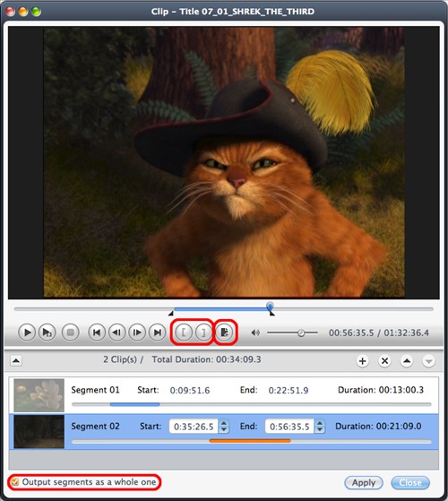This screenshot has height=501, width=448.
Task: Click the video preview area
Action: (x=224, y=162)
